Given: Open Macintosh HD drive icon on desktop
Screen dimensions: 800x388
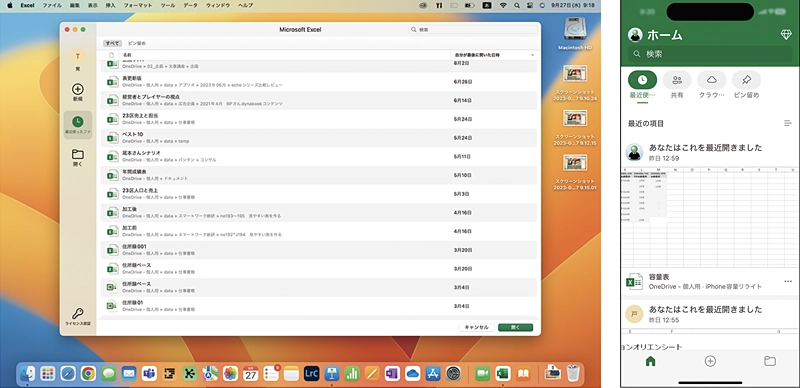Looking at the screenshot, I should 575,30.
